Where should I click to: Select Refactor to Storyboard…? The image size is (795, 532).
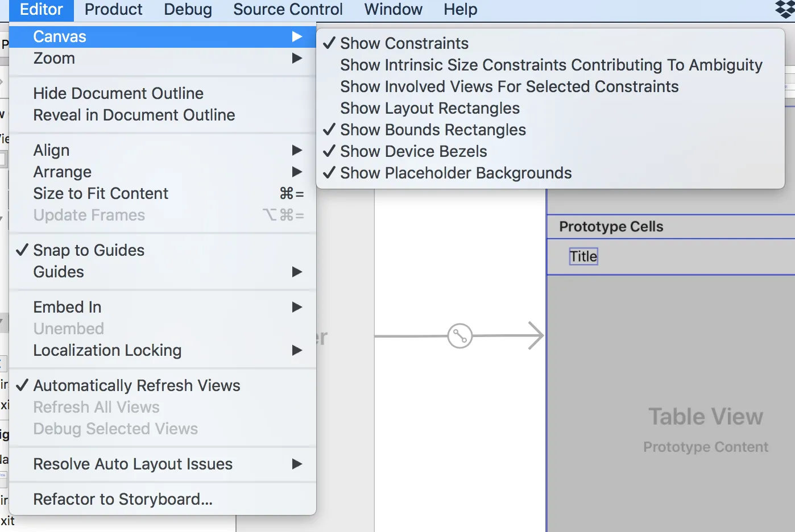pos(123,499)
